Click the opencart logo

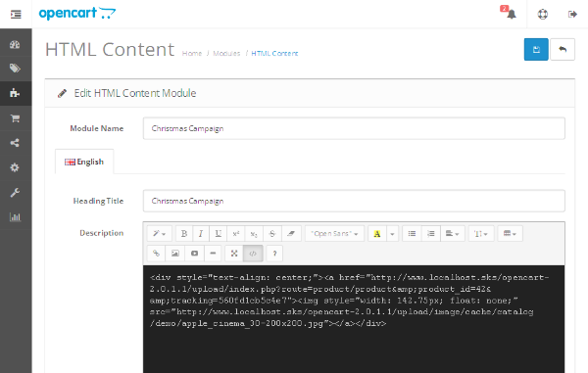pyautogui.click(x=77, y=14)
